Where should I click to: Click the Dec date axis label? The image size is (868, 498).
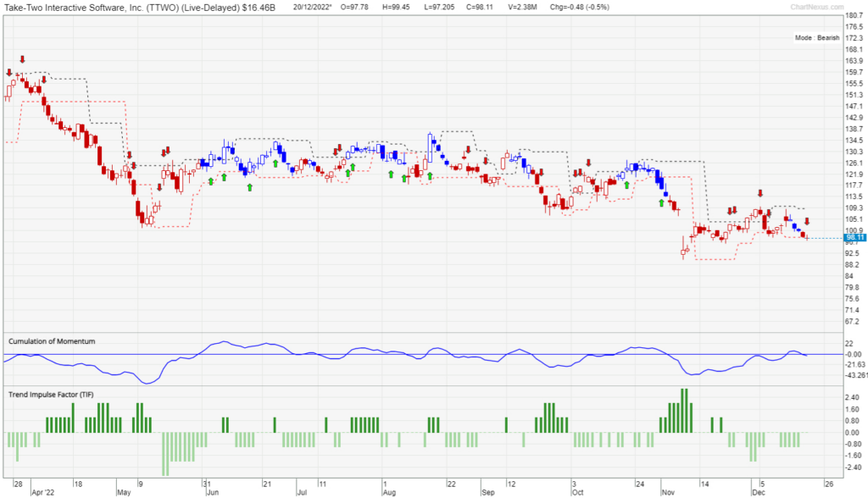[758, 492]
